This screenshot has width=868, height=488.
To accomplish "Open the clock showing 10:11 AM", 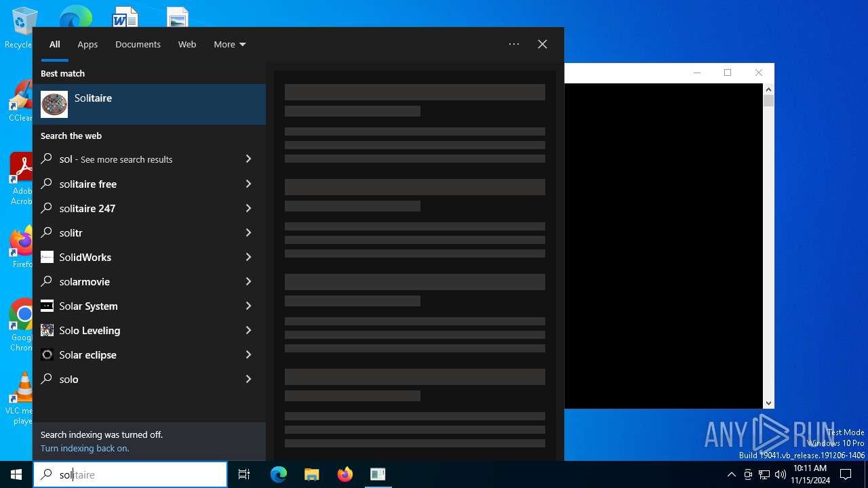I will [810, 474].
